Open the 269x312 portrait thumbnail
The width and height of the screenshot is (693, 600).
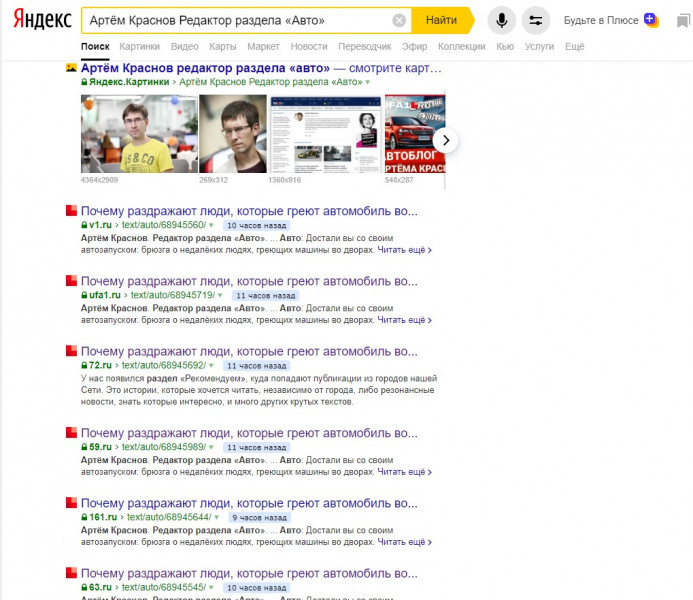pyautogui.click(x=233, y=134)
